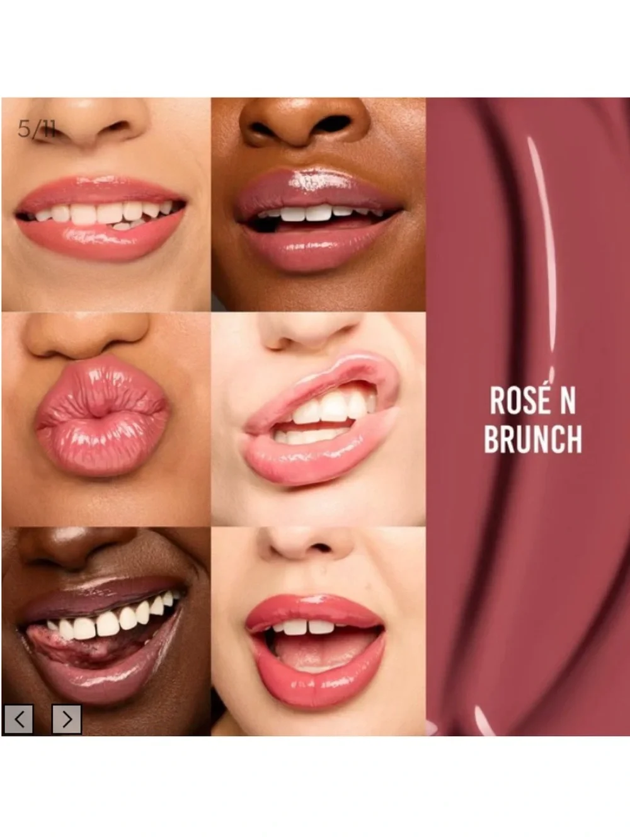The image size is (630, 840).
Task: Select the photo with curled upper lip
Action: pos(319,419)
